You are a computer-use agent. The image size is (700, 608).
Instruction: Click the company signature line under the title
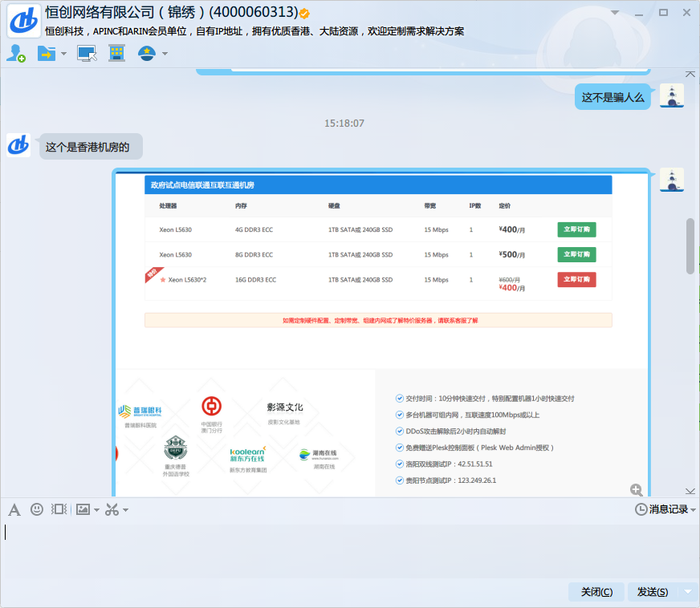click(x=254, y=31)
